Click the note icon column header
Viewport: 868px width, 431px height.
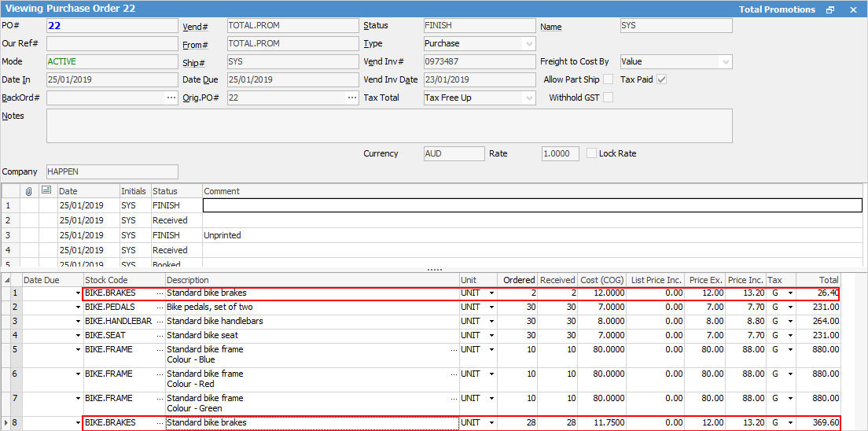[46, 191]
